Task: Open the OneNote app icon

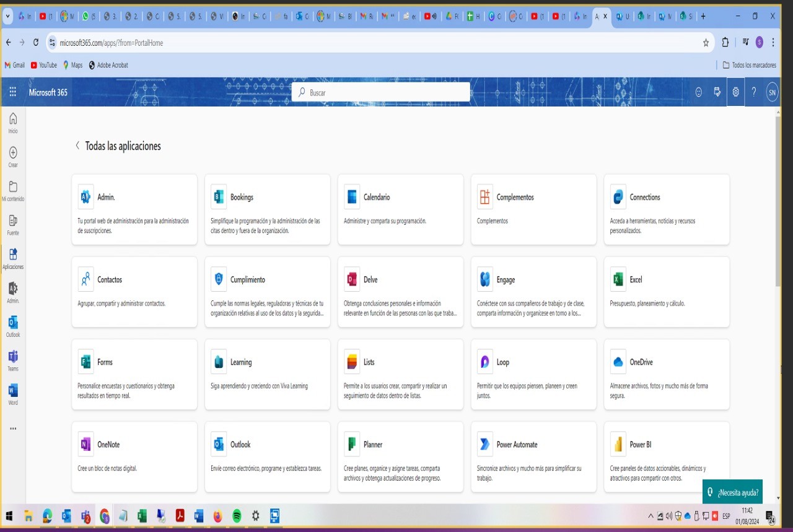Action: [x=85, y=444]
